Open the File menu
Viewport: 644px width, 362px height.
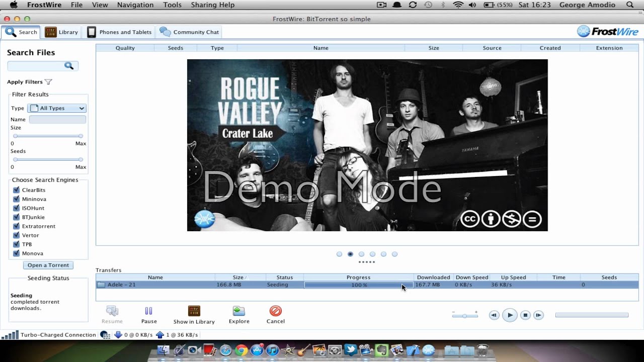click(x=76, y=5)
